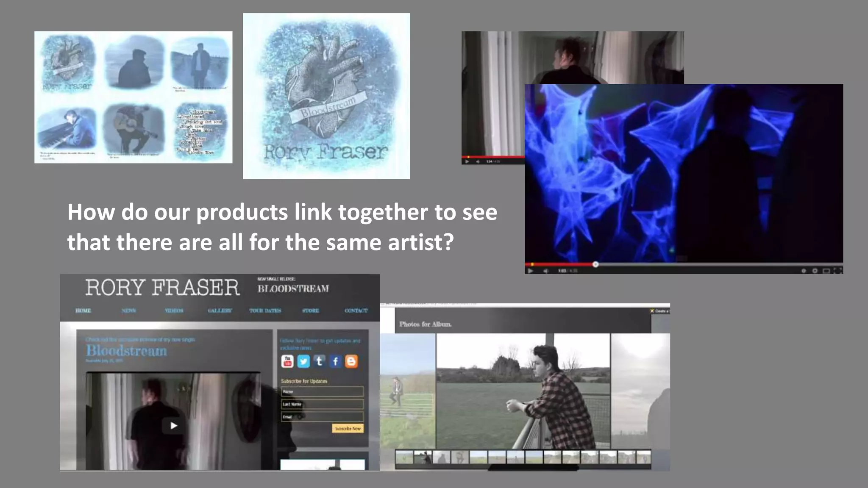Open the Facebook social icon
This screenshot has width=868, height=488.
(x=335, y=361)
